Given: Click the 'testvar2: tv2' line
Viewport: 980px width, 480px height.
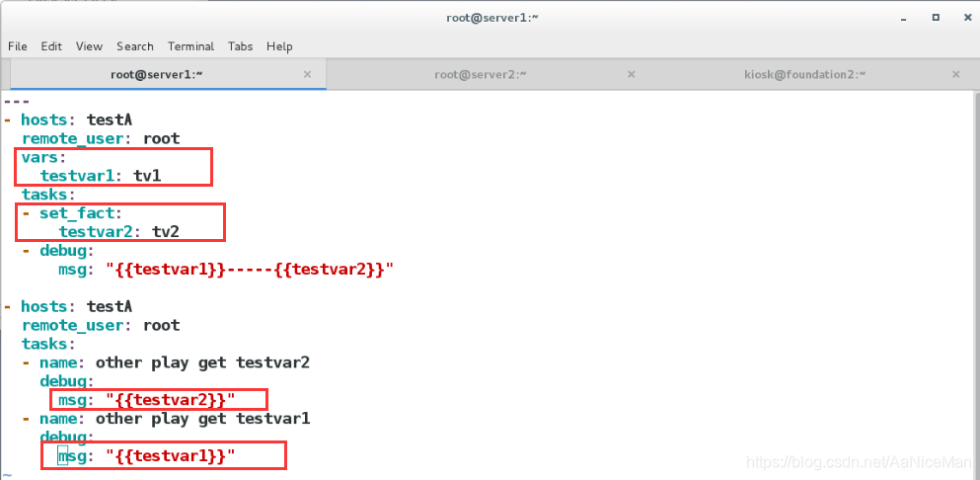Looking at the screenshot, I should pos(118,232).
